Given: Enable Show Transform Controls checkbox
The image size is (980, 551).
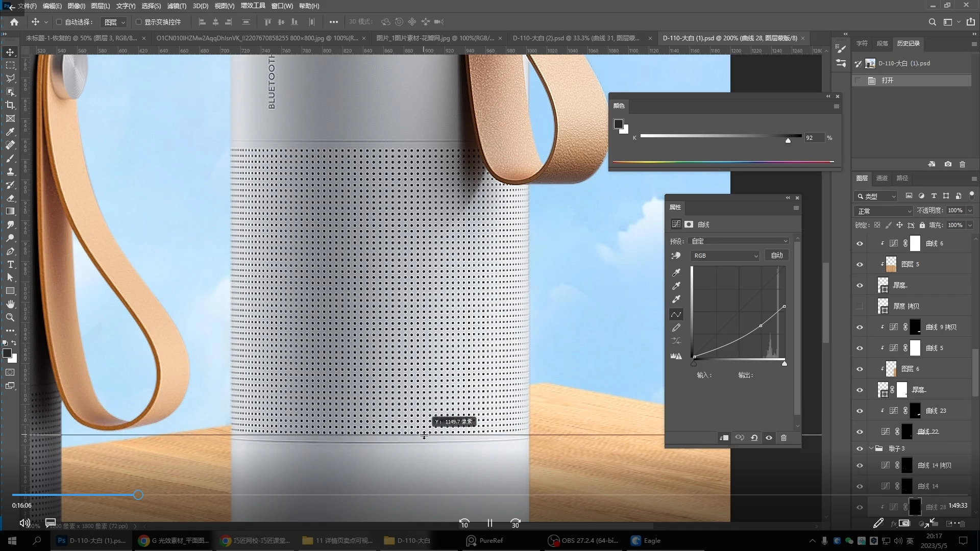Looking at the screenshot, I should coord(138,22).
